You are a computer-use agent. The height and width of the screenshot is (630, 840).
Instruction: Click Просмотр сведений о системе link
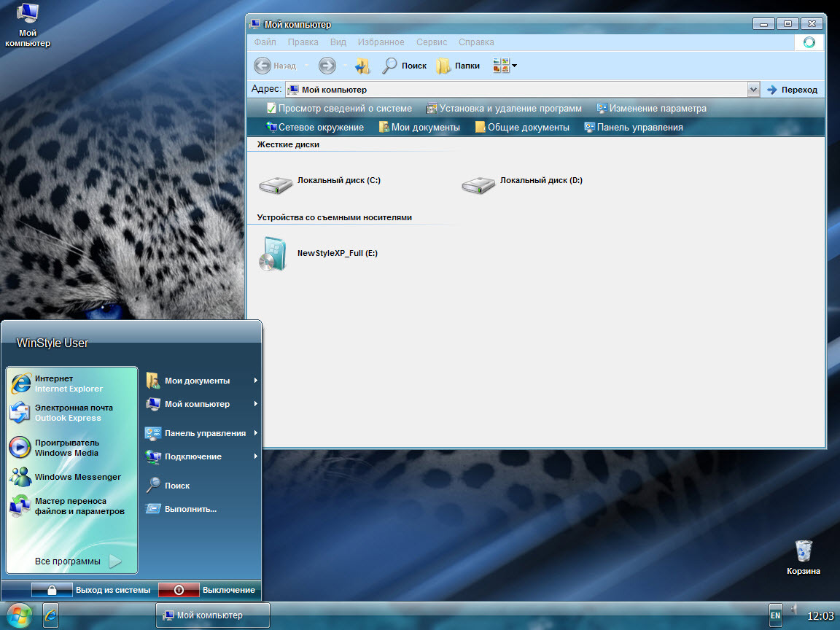(339, 108)
